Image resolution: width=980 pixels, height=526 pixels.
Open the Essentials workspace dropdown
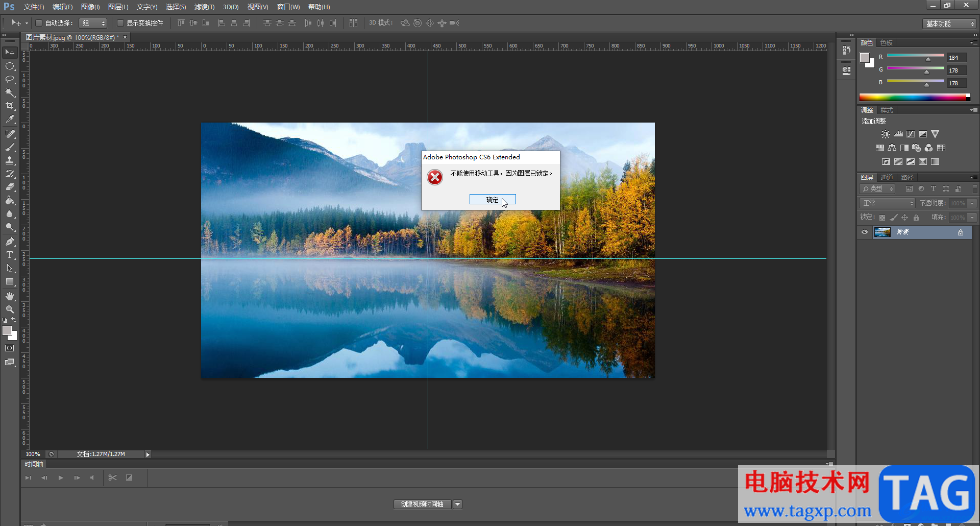(x=949, y=23)
